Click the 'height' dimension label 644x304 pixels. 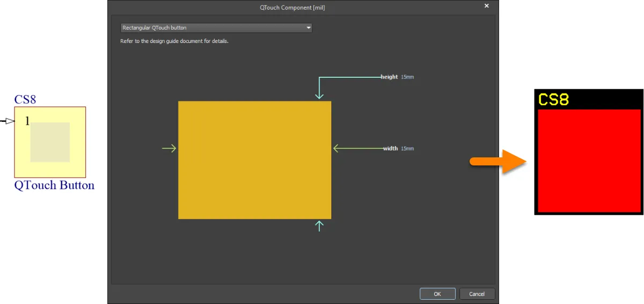(x=390, y=77)
